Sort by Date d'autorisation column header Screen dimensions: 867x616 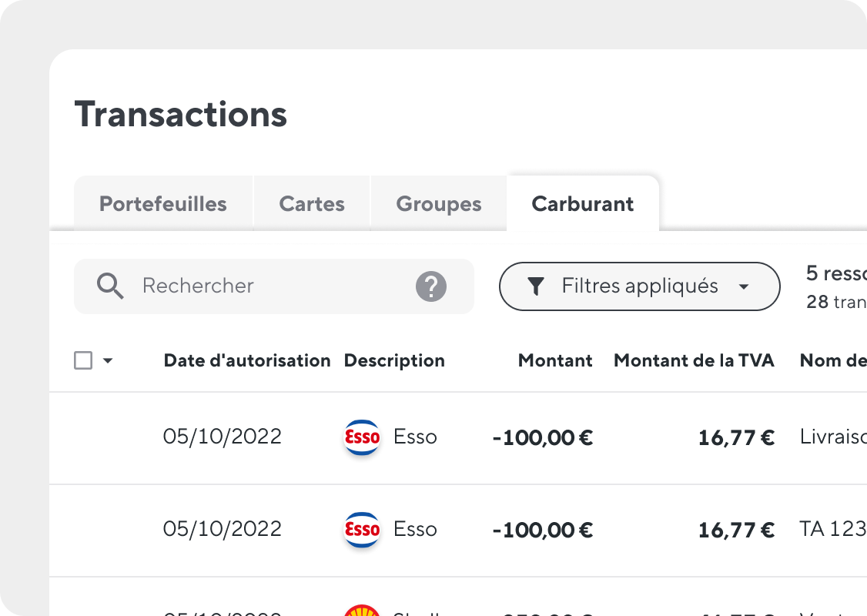pos(246,360)
